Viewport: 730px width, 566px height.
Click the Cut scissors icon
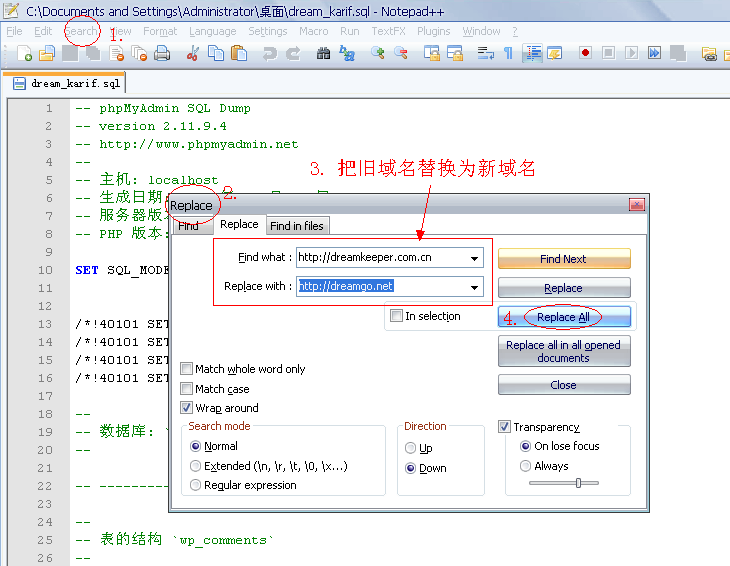point(193,54)
